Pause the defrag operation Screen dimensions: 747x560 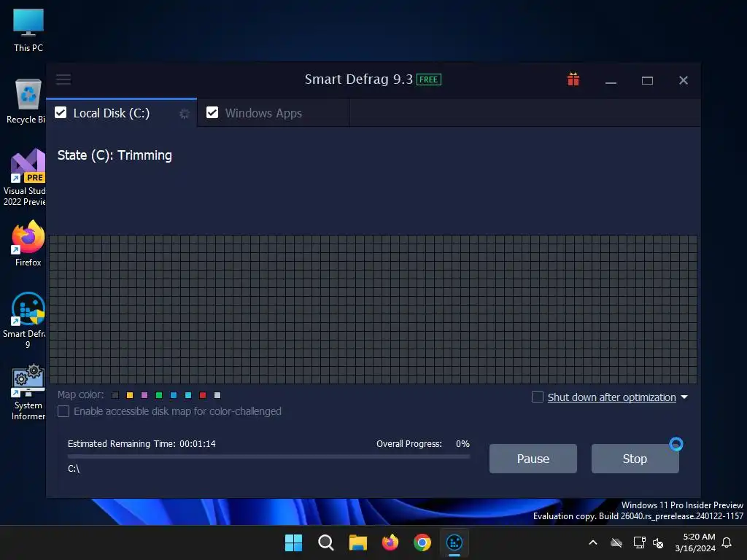click(x=533, y=459)
